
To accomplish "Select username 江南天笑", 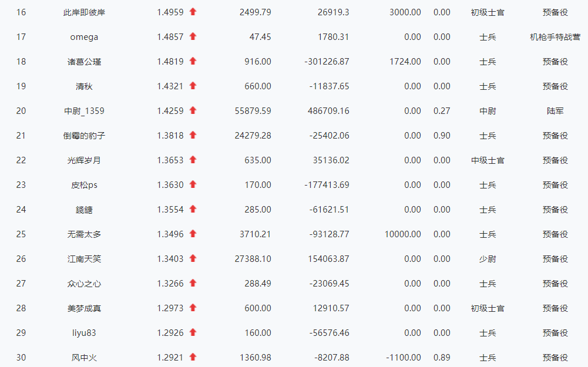I will pyautogui.click(x=84, y=259).
